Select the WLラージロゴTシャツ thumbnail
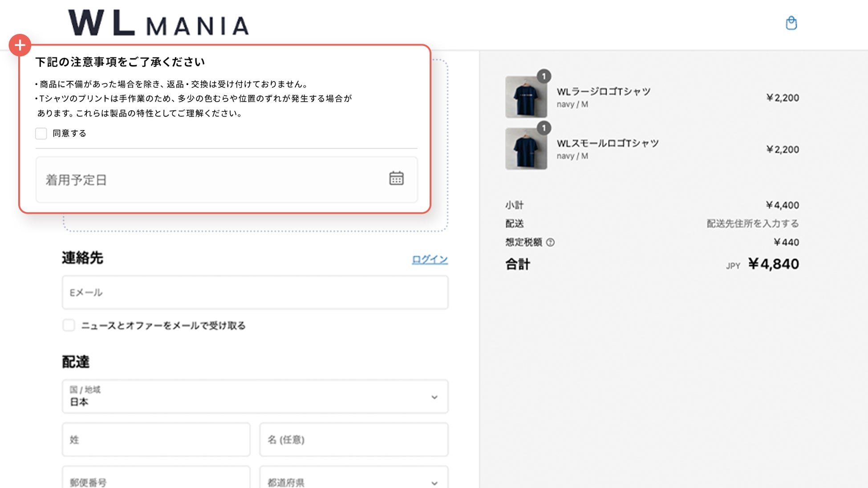 click(x=526, y=97)
